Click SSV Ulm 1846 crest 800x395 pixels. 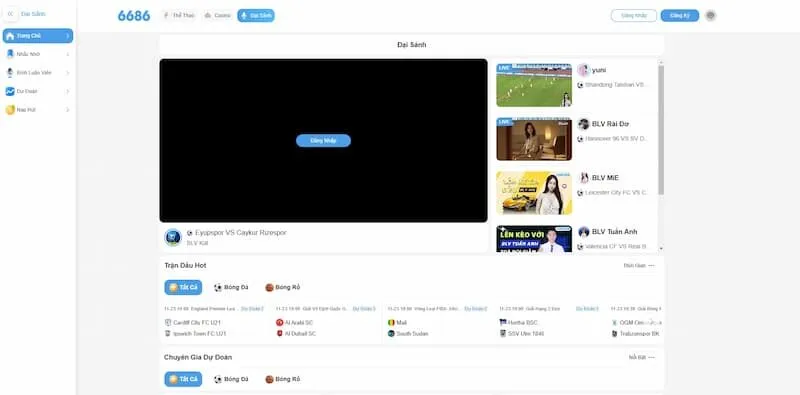pos(503,333)
